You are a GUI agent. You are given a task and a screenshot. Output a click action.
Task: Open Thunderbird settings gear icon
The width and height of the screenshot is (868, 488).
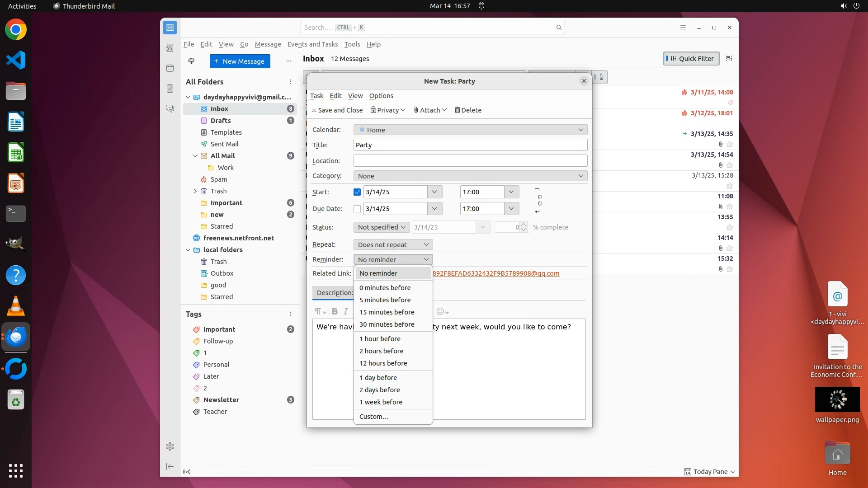coord(170,446)
